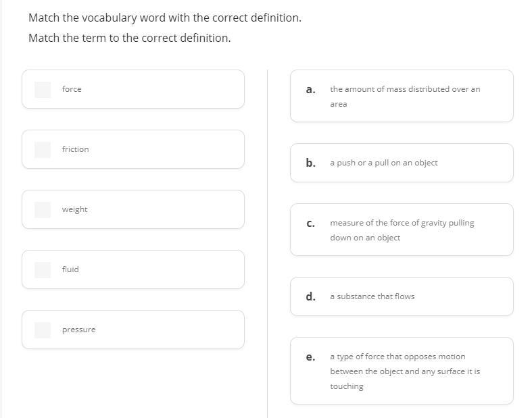Select the term word 'pressure'

[x=78, y=330]
